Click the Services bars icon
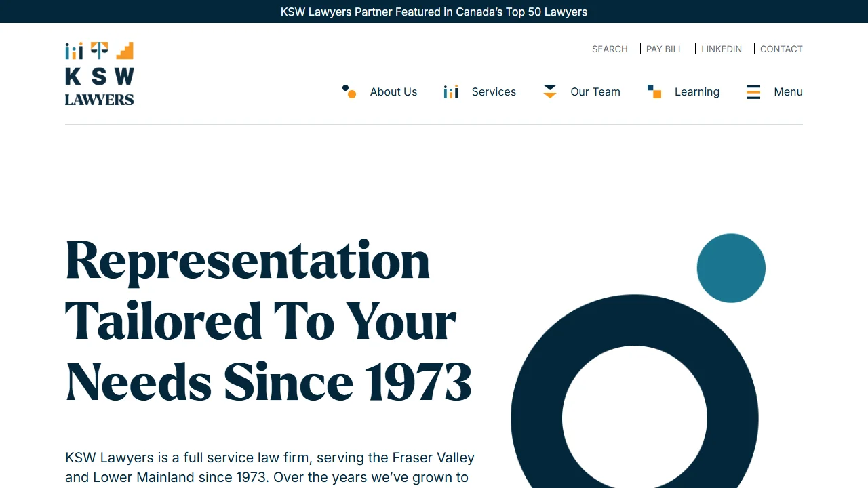 point(451,91)
